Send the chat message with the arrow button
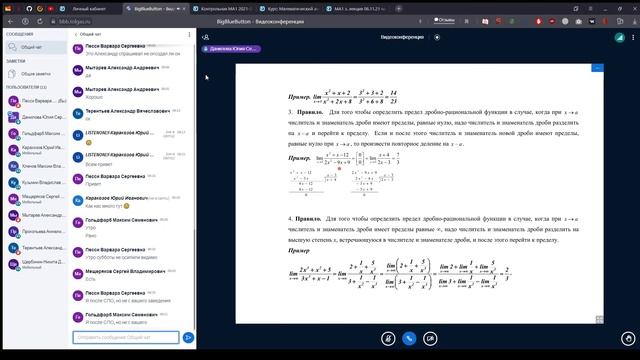The height and width of the screenshot is (360, 640). [188, 338]
